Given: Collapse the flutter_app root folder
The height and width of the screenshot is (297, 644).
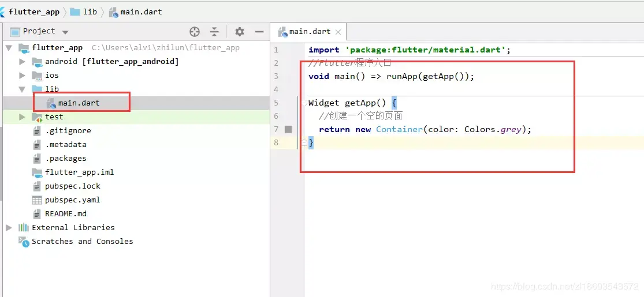Looking at the screenshot, I should (9, 48).
